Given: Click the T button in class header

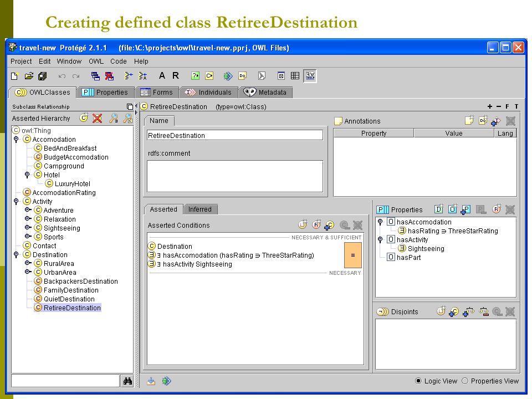Looking at the screenshot, I should 516,106.
